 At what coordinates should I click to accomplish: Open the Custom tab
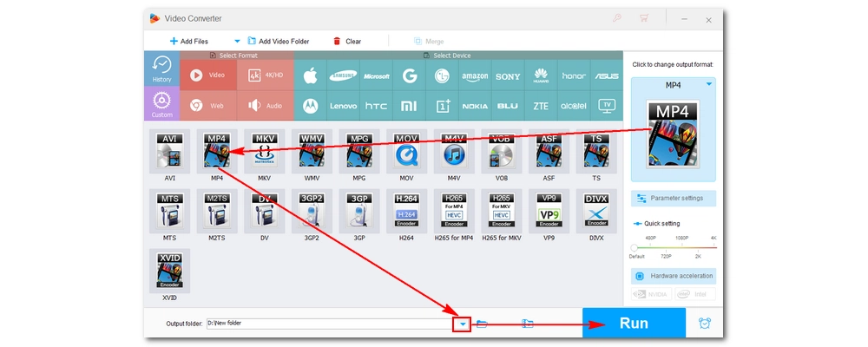point(161,103)
